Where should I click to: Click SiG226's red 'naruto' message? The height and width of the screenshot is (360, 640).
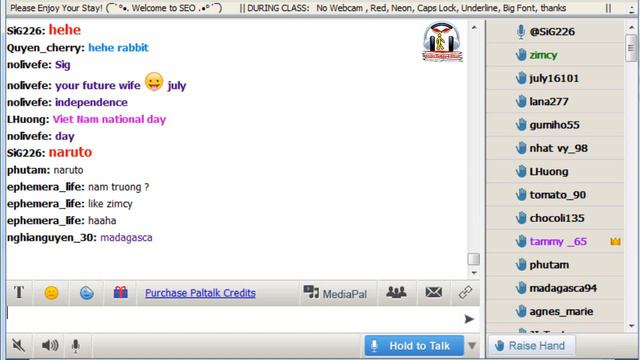point(70,152)
